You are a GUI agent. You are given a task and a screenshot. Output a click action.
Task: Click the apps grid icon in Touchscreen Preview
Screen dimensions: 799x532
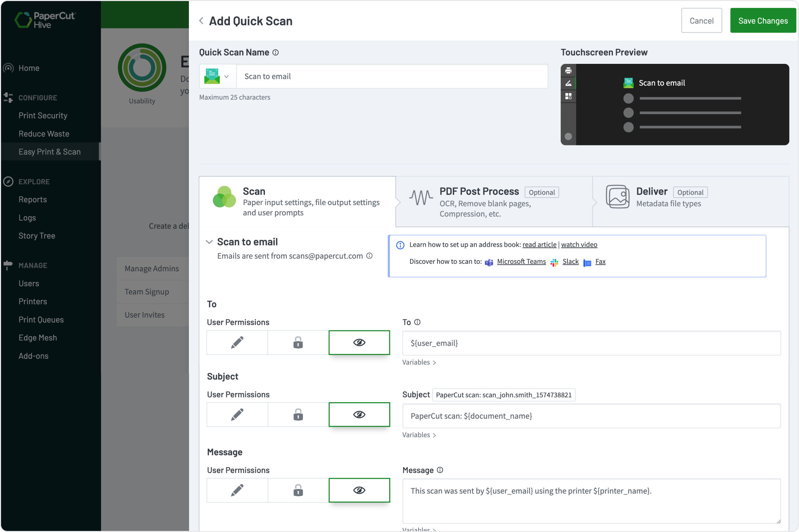coord(568,96)
